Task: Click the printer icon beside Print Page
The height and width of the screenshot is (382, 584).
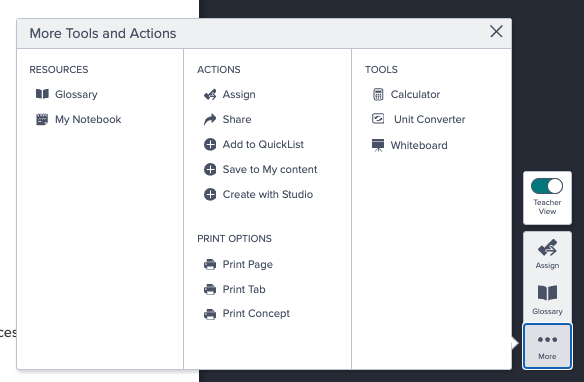Action: (x=210, y=264)
